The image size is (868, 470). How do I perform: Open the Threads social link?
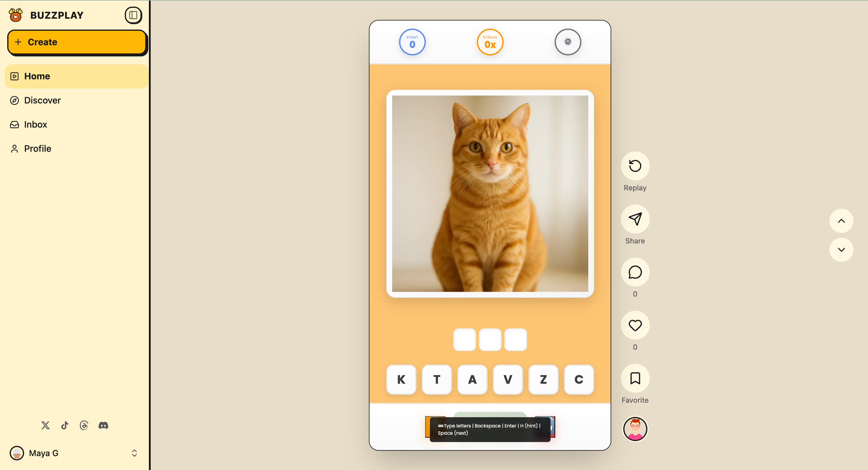pyautogui.click(x=84, y=425)
